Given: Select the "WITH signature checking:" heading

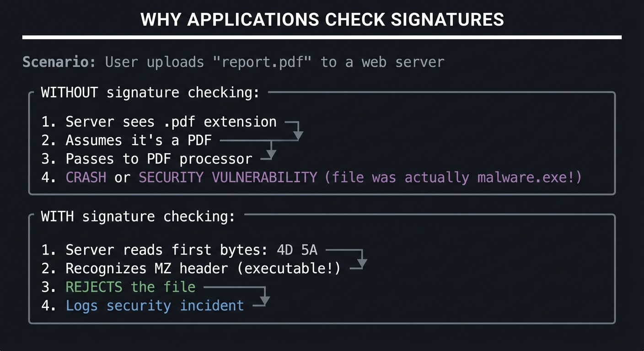Looking at the screenshot, I should (138, 216).
